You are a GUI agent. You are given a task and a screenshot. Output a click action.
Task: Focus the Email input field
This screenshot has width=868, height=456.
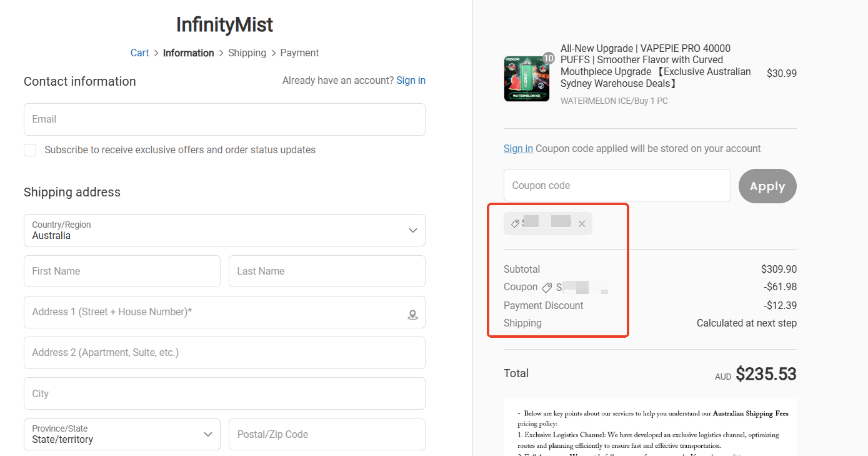[224, 119]
